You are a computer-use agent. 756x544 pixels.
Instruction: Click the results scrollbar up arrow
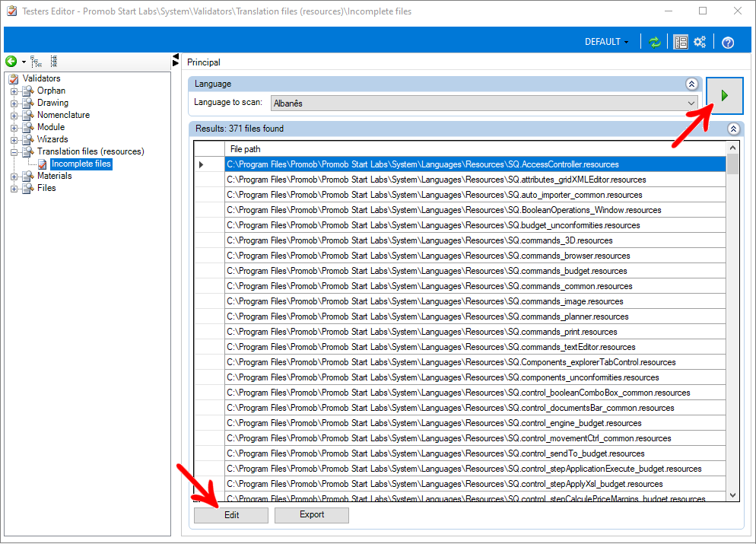click(732, 148)
